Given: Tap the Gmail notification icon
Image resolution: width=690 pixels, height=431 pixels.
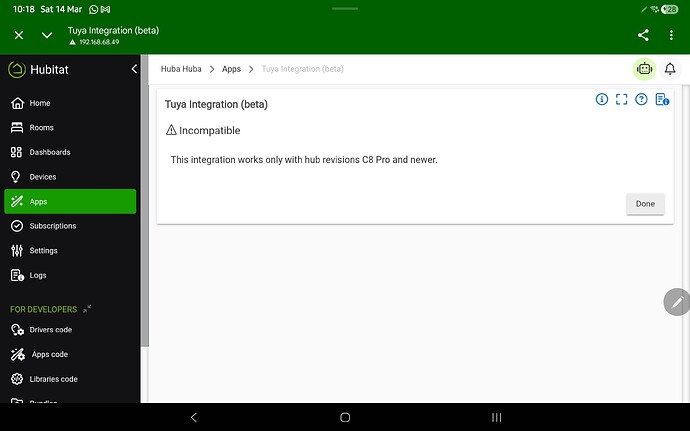Looking at the screenshot, I should pos(106,9).
